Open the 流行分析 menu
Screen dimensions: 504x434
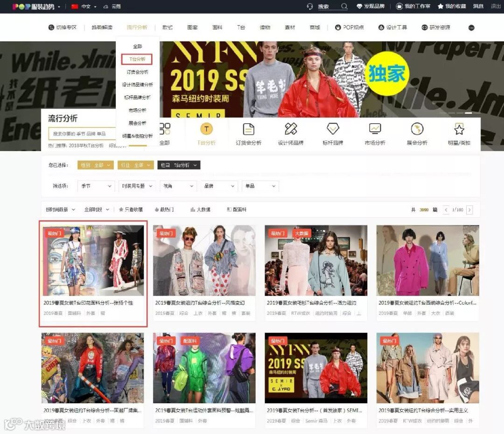[137, 28]
